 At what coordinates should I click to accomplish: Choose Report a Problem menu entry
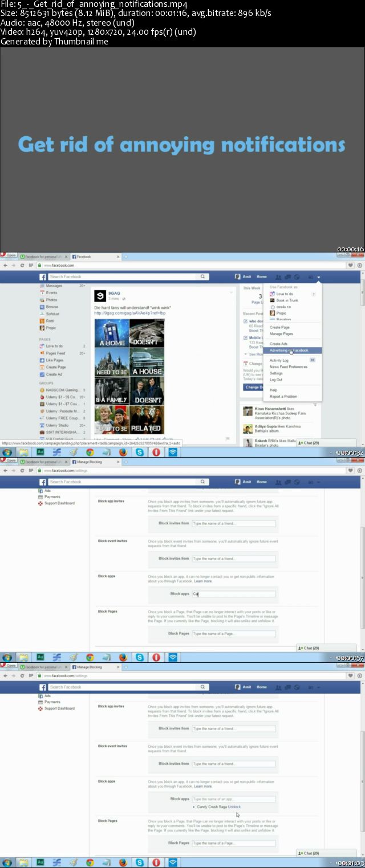283,397
